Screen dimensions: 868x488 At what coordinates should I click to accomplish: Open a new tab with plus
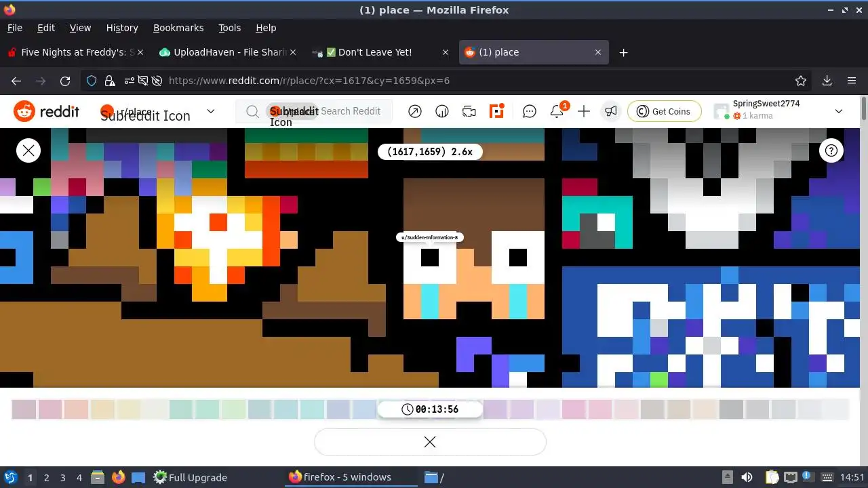tap(623, 52)
